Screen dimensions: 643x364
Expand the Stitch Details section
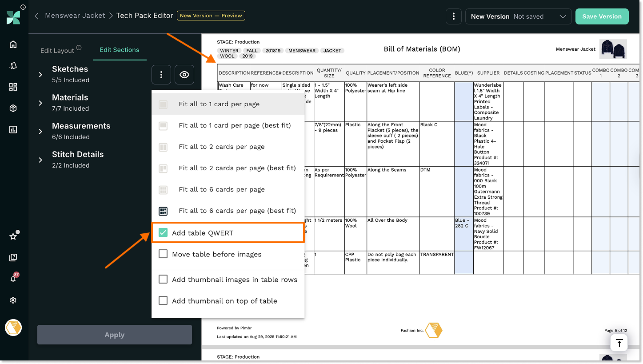40,160
